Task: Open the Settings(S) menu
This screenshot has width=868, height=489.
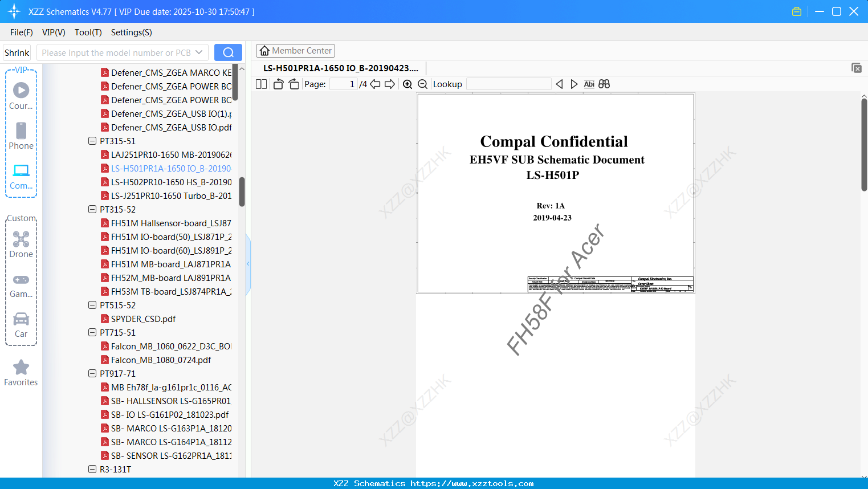Action: pyautogui.click(x=132, y=32)
